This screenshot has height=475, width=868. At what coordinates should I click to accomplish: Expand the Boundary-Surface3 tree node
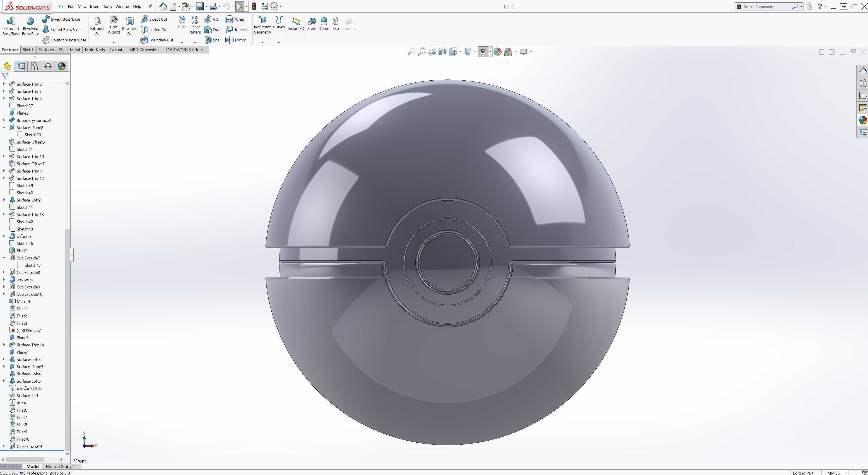[x=4, y=120]
